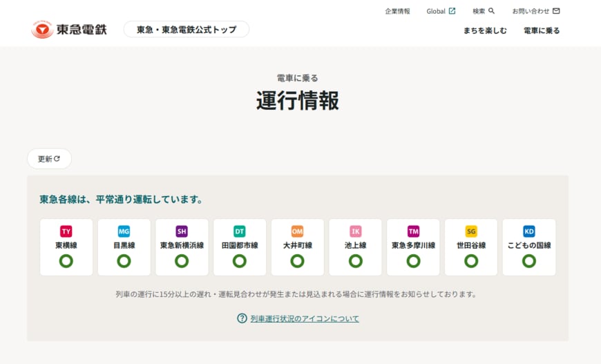
Task: Open 東急・東急電鉄公式トップ button
Action: pyautogui.click(x=186, y=30)
